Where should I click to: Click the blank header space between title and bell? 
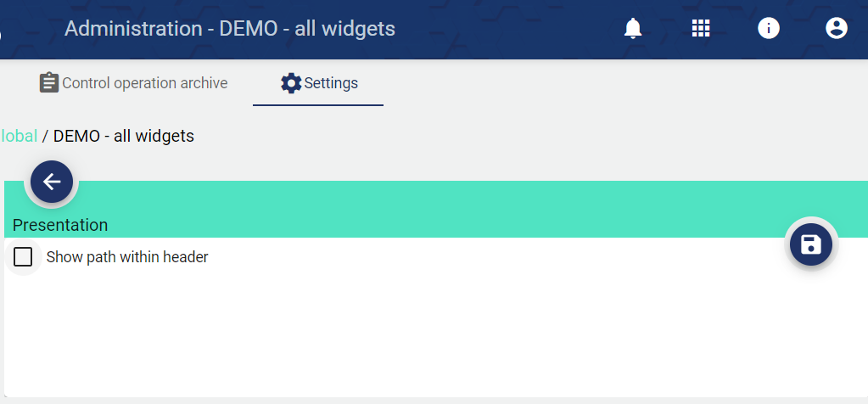coord(509,29)
